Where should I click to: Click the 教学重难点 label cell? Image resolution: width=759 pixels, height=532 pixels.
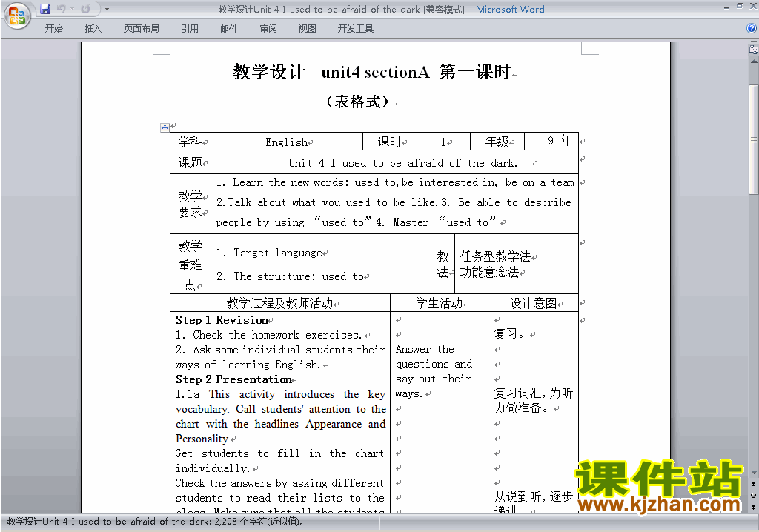point(190,265)
